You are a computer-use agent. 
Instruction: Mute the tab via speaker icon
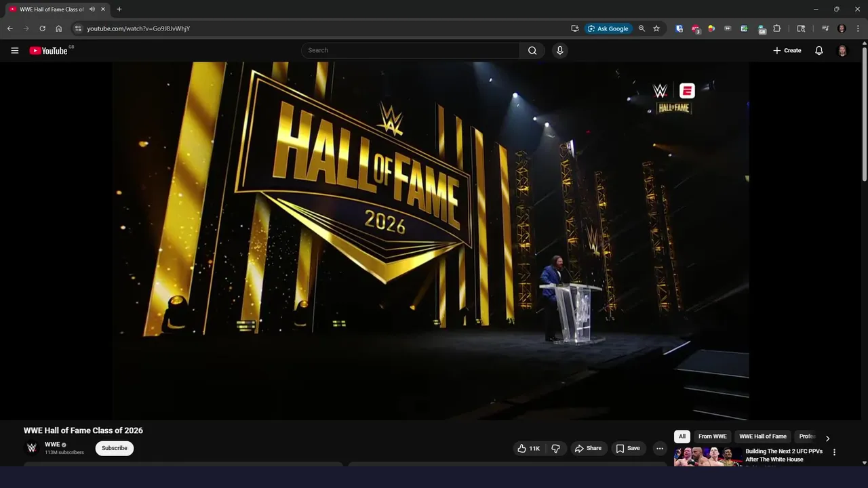[x=92, y=9]
